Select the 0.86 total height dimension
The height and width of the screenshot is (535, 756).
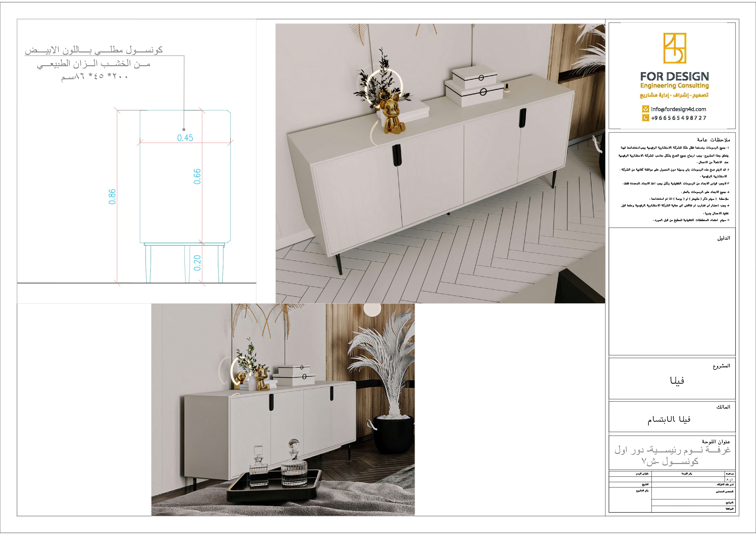(112, 196)
